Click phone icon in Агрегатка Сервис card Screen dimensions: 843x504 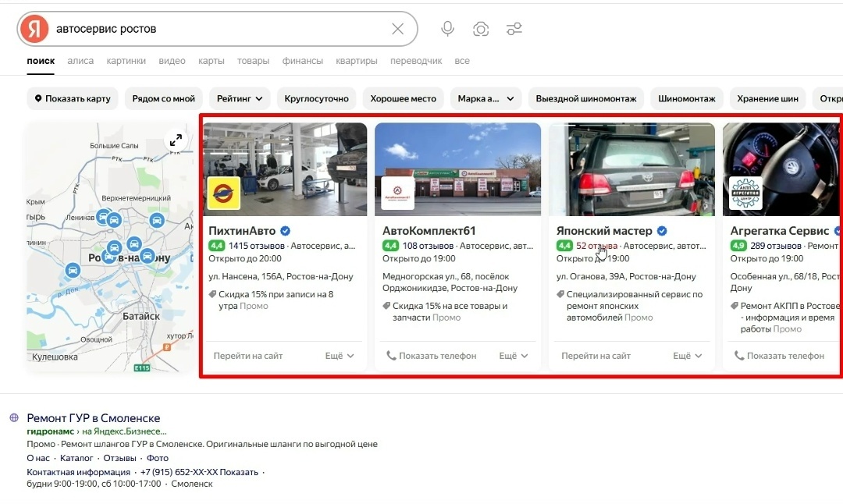pyautogui.click(x=739, y=356)
